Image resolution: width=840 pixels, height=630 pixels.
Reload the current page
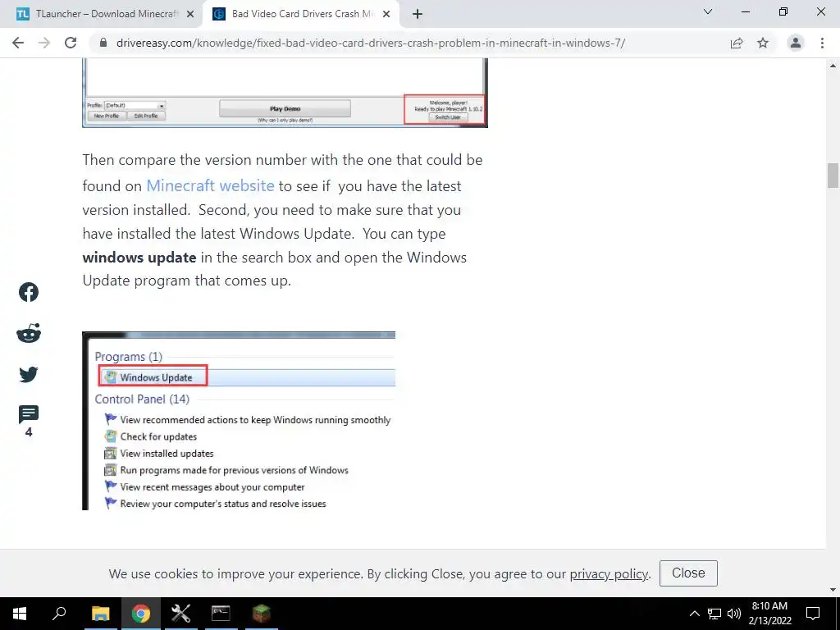click(x=71, y=43)
